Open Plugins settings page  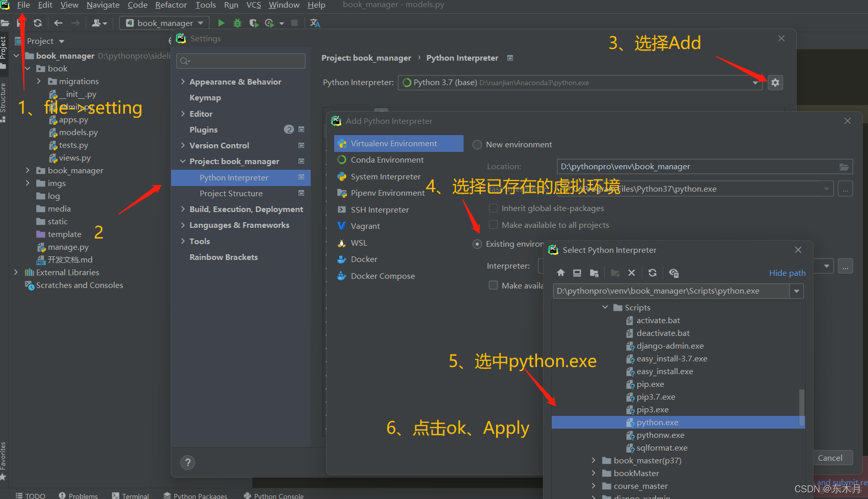203,129
